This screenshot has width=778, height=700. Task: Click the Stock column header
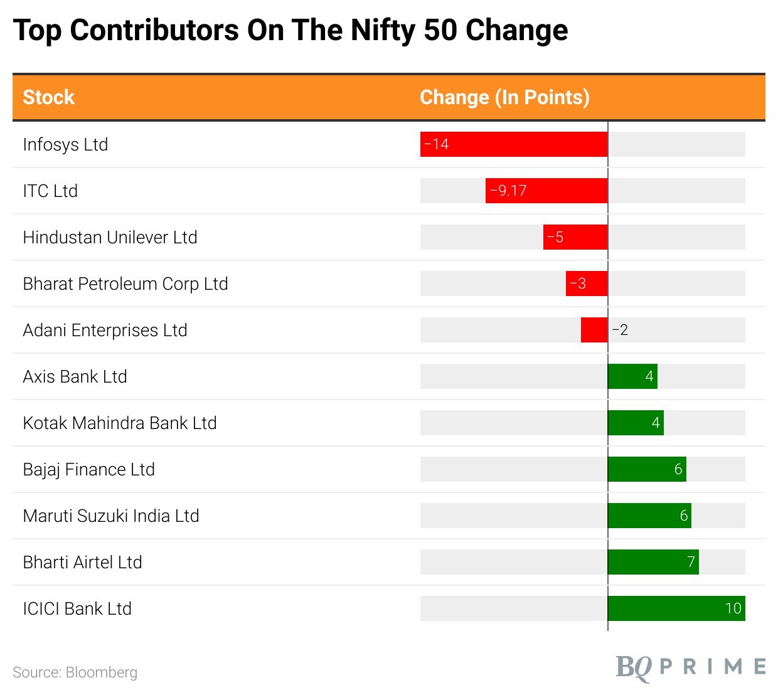pos(49,97)
